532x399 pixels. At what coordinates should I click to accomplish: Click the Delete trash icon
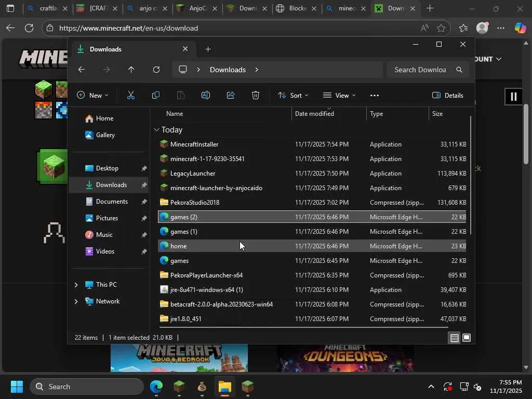[x=256, y=96]
